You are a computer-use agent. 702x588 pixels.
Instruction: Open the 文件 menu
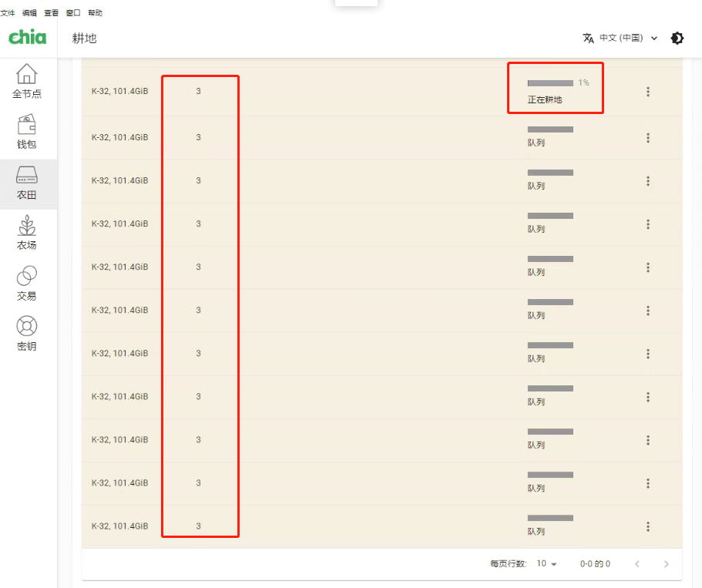click(8, 12)
